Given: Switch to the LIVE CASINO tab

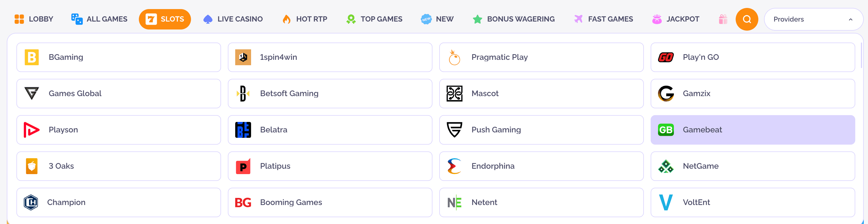Looking at the screenshot, I should point(233,19).
